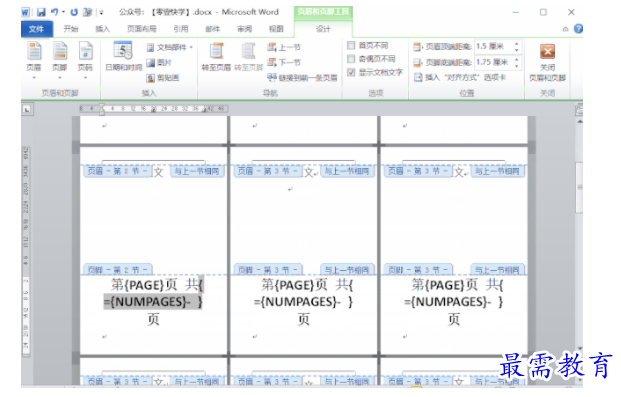
Task: Click 插入"对齐方式"选项卡 button
Action: [x=460, y=77]
